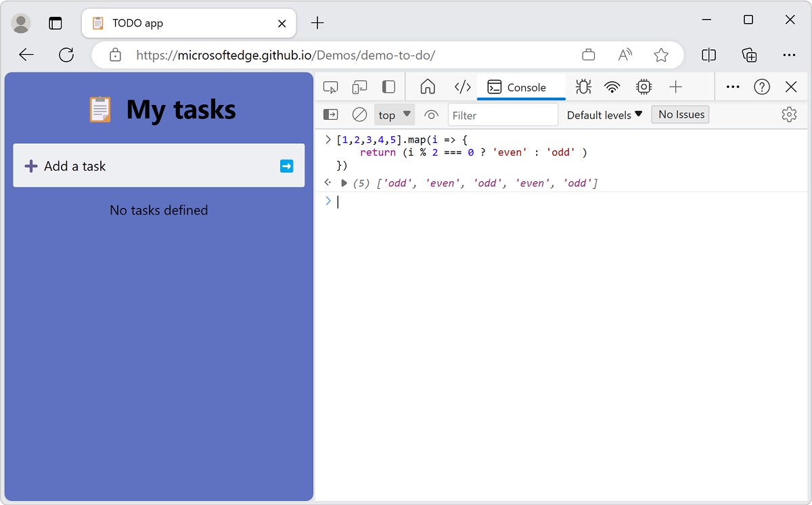Screen dimensions: 812x505
Task: Select the Inspect element tool
Action: coord(330,87)
